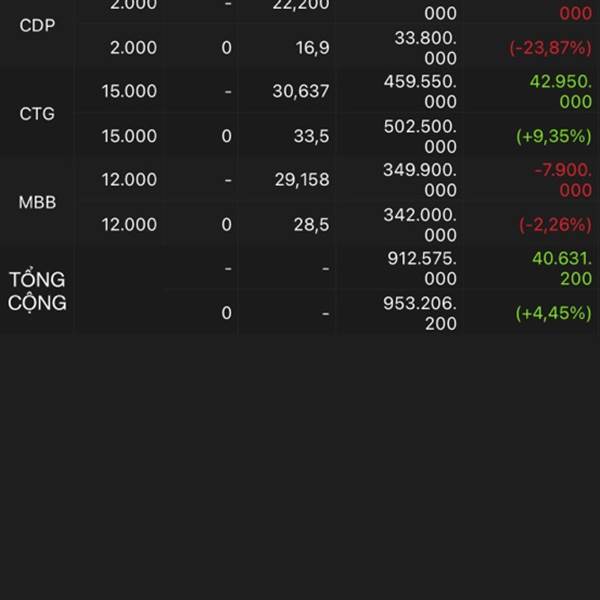
Task: Click MBB cost value 349.900.000
Action: pos(420,180)
